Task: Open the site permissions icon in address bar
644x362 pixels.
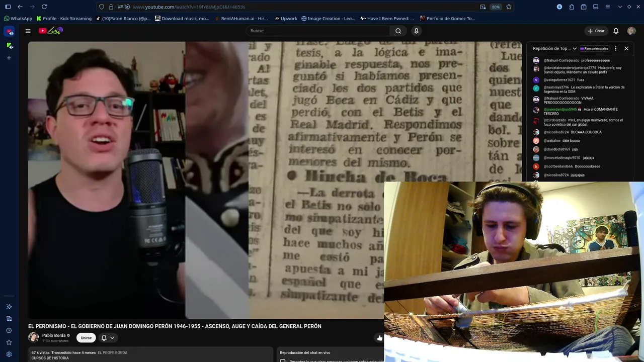Action: [120, 7]
